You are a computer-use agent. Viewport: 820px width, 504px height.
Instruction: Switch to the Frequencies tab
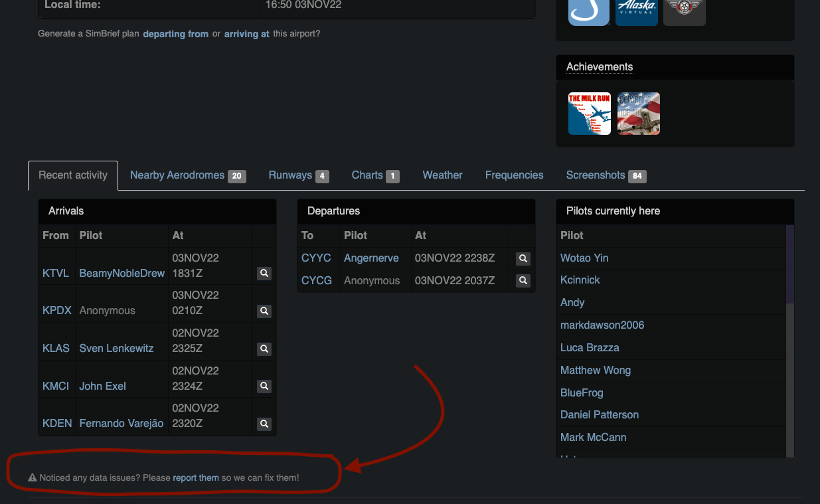514,175
